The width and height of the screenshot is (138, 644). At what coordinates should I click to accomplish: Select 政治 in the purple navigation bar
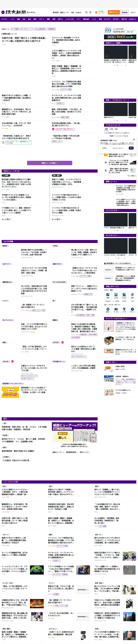point(29,19)
